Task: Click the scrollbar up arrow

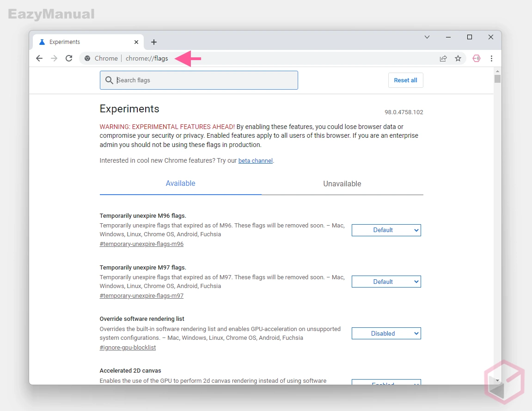Action: point(497,71)
